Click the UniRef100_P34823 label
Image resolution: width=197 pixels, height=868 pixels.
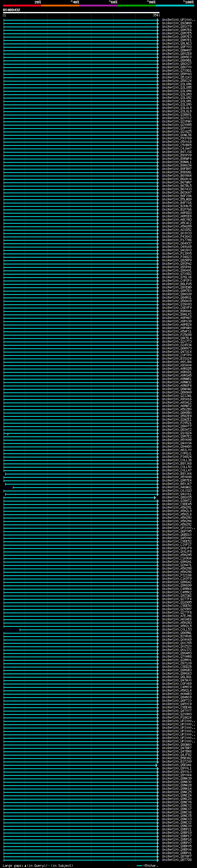click(x=176, y=257)
